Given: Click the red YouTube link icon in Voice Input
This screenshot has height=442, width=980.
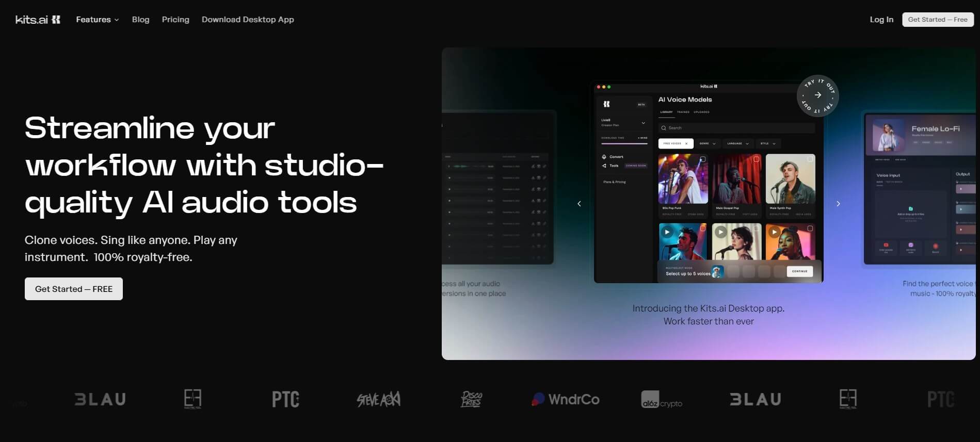Looking at the screenshot, I should pyautogui.click(x=886, y=245).
